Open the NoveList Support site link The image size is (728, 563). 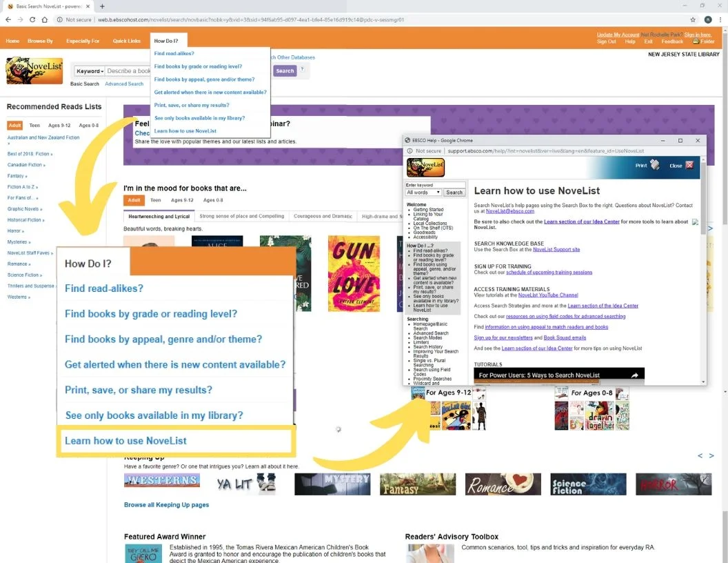(556, 250)
